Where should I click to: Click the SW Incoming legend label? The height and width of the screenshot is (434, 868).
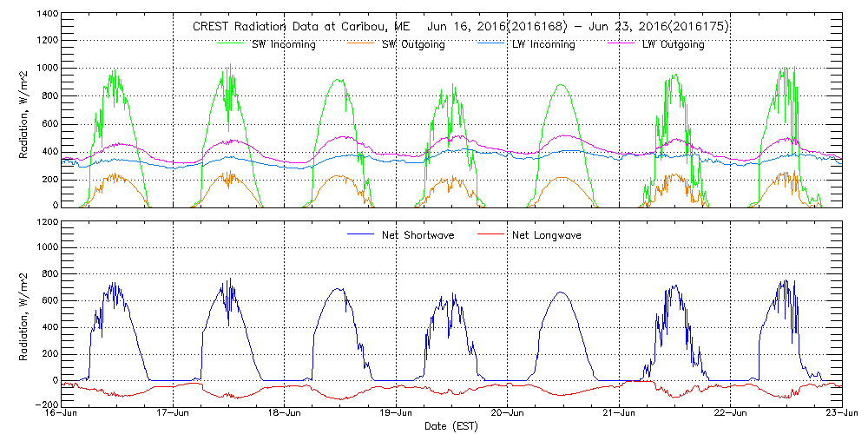tap(282, 44)
